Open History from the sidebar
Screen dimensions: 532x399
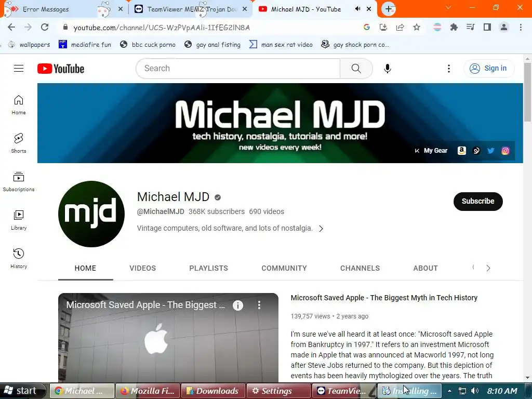[x=19, y=259]
